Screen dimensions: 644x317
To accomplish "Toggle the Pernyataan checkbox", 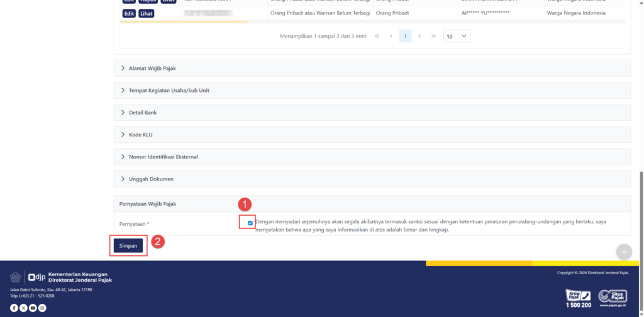I will tap(250, 223).
